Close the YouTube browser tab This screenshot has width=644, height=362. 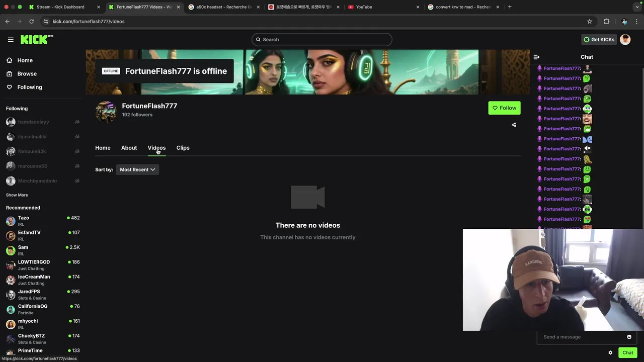(x=418, y=7)
